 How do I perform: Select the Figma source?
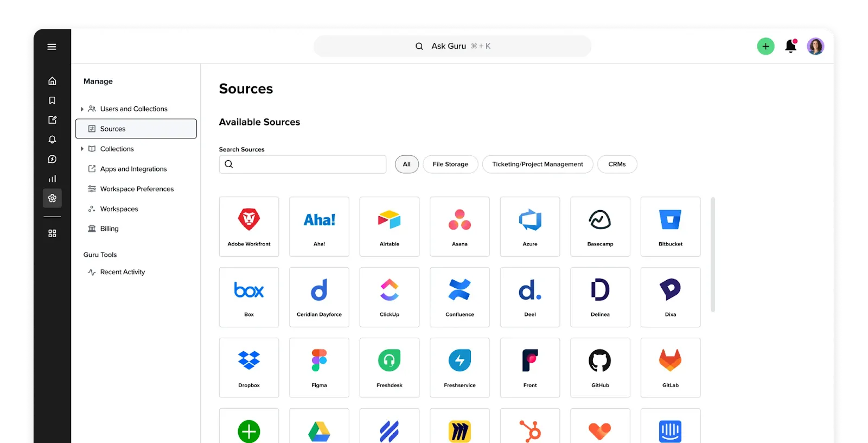click(x=319, y=368)
